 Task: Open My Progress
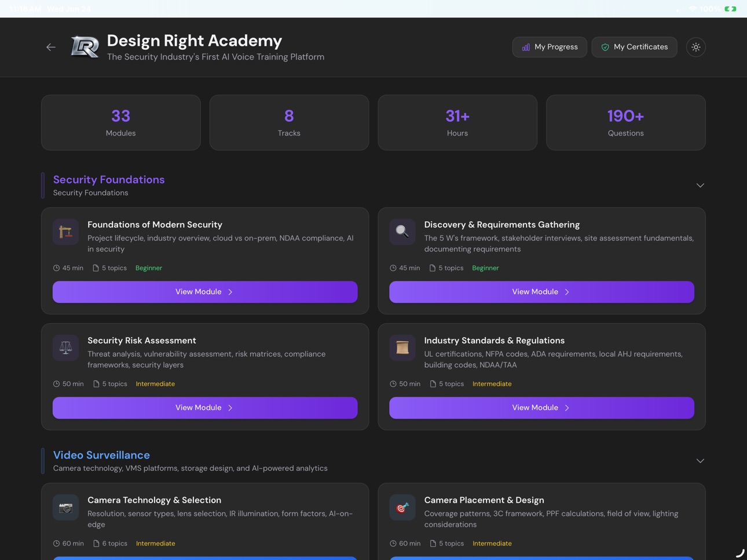coord(550,47)
